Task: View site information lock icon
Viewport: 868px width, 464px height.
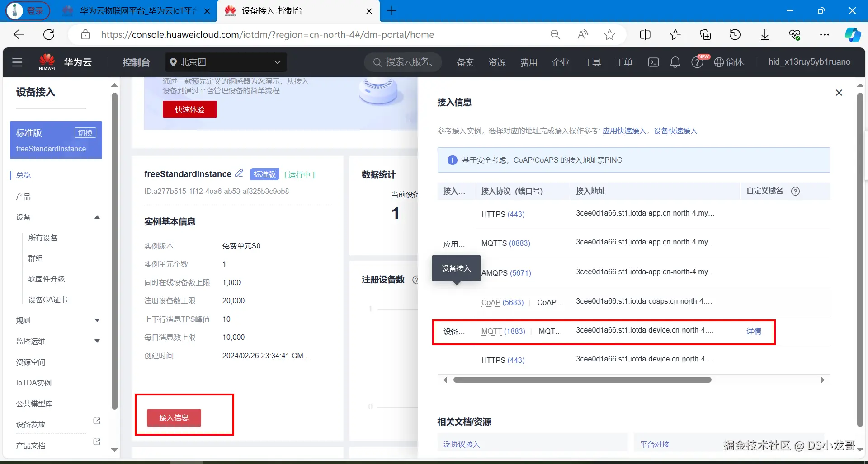Action: click(85, 34)
